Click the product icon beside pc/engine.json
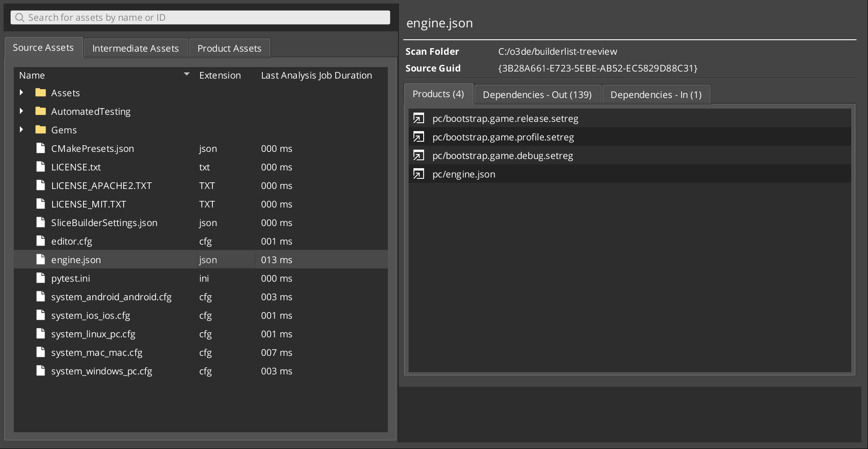Screen dimensions: 868x449 point(419,174)
